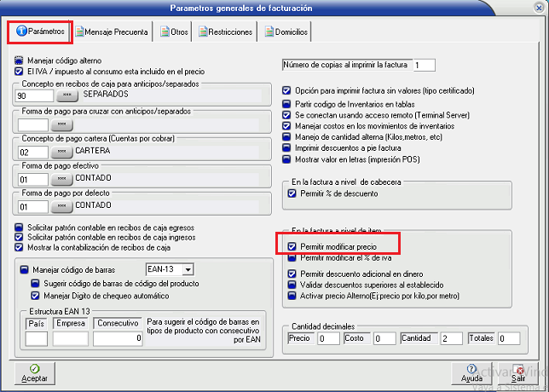Uncheck Permitir % de descuento

[x=292, y=193]
